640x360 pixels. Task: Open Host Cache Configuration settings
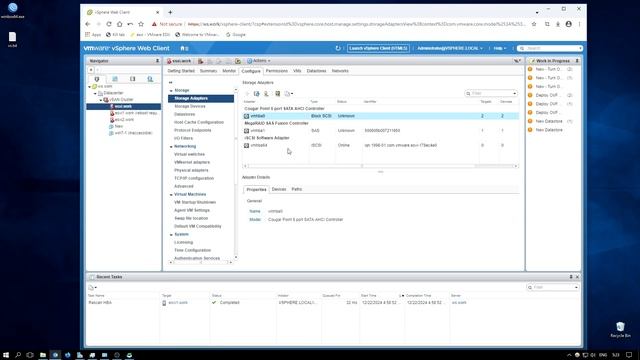pyautogui.click(x=199, y=122)
